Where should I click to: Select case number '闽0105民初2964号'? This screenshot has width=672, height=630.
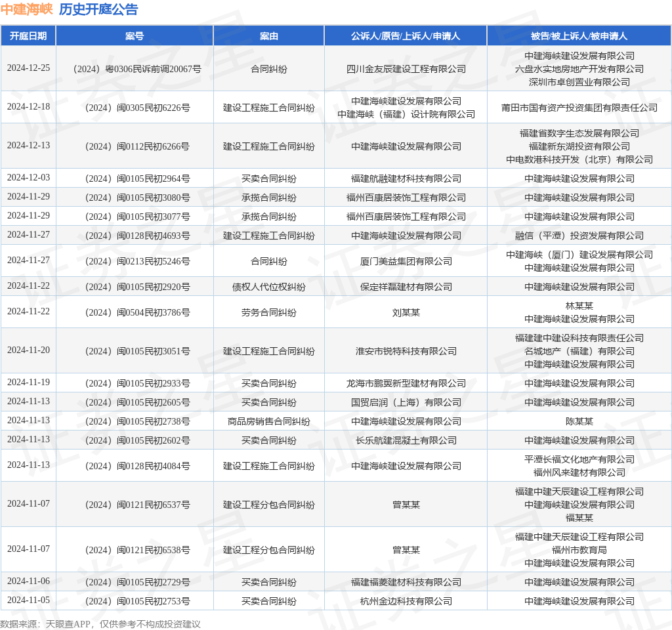click(x=153, y=178)
